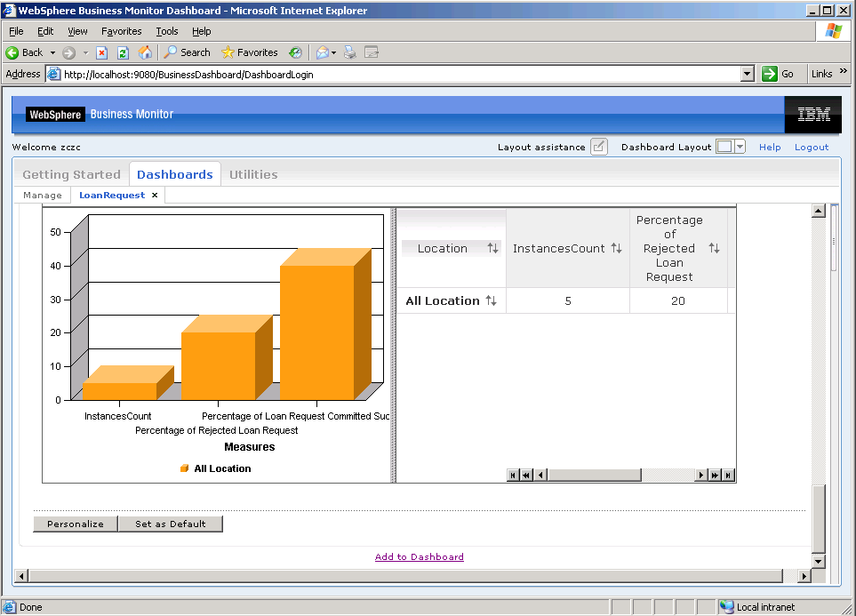
Task: Switch to the Getting Started tab
Action: tap(71, 175)
